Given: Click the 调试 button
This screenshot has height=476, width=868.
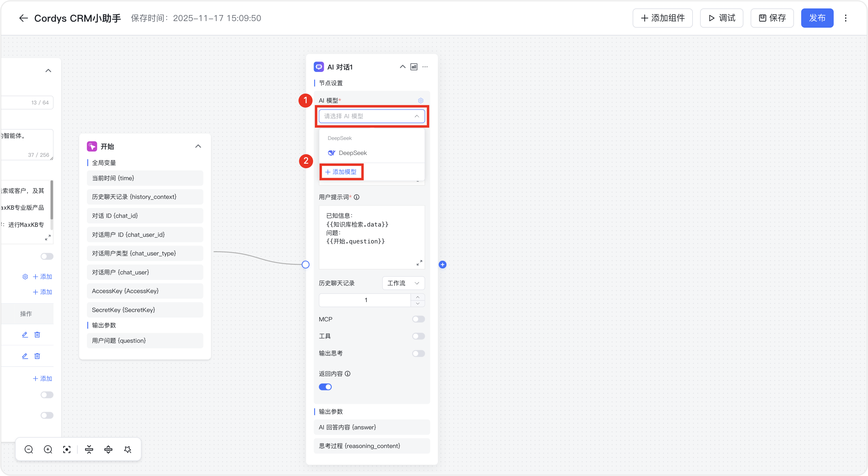Looking at the screenshot, I should [721, 18].
